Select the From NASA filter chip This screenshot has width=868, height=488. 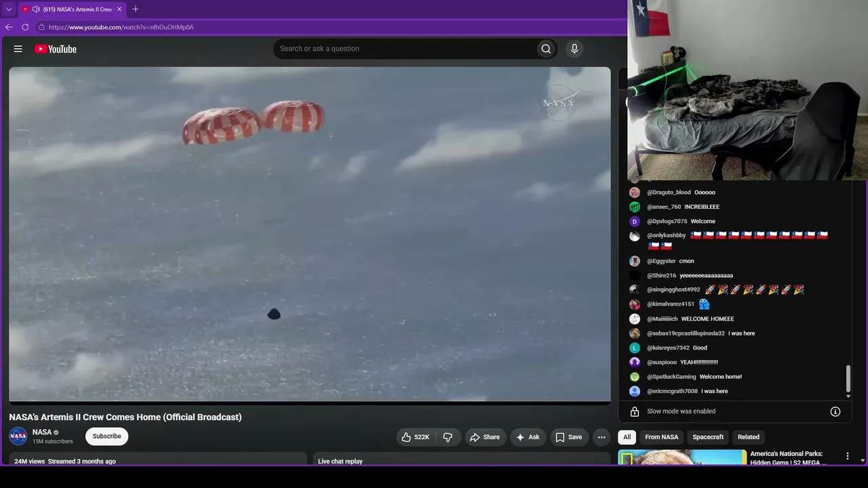point(662,437)
